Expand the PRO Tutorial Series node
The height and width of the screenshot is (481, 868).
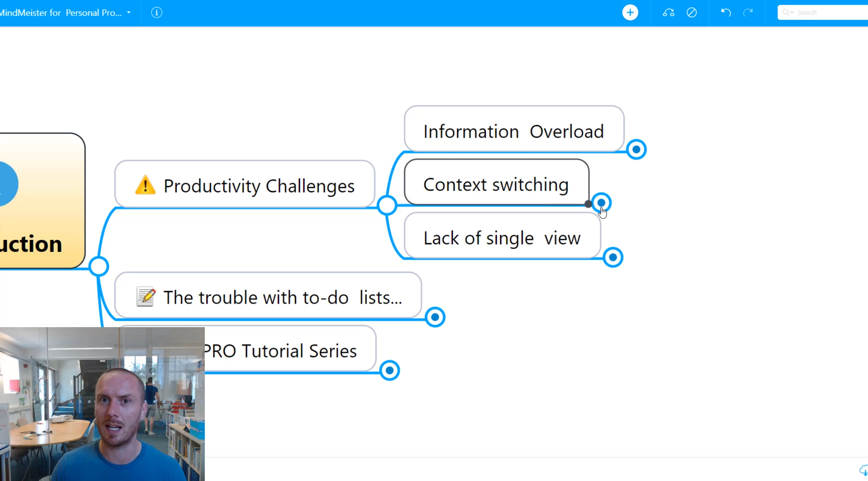389,371
